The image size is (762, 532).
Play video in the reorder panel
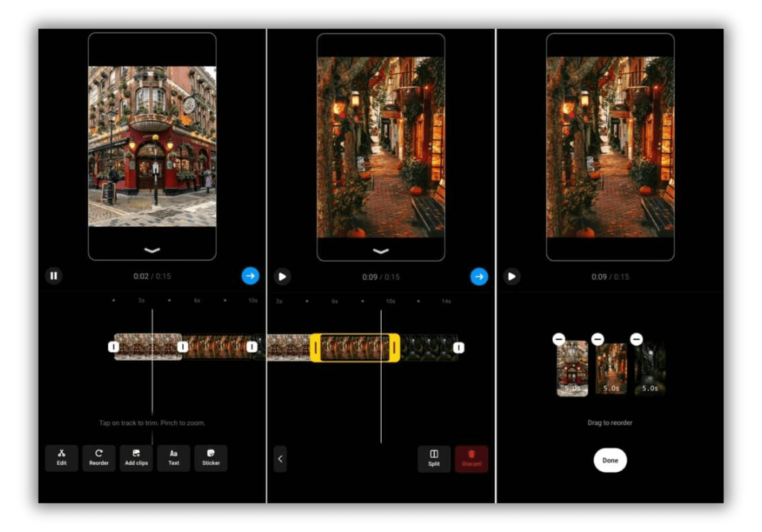point(511,276)
